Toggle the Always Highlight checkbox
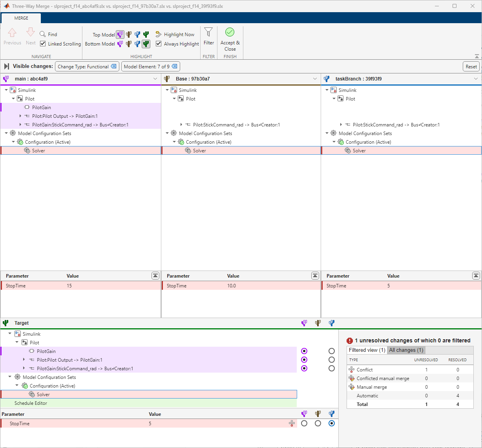The height and width of the screenshot is (448, 482). (x=159, y=44)
